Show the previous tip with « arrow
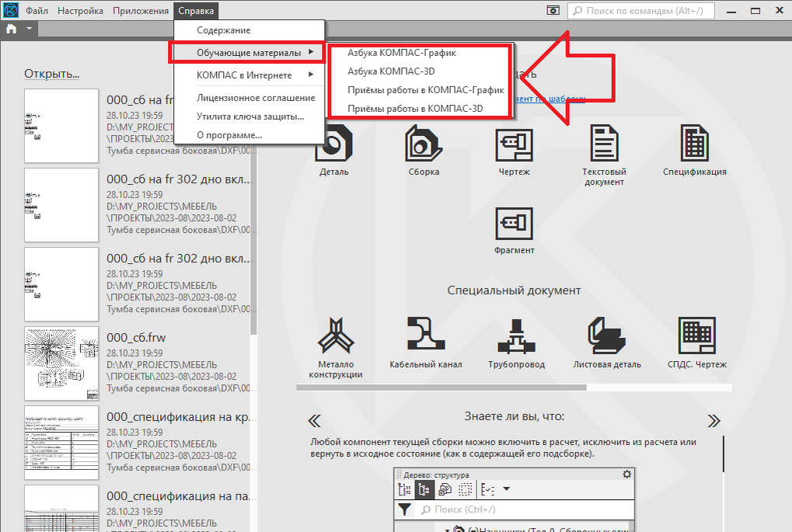The height and width of the screenshot is (532, 792). point(314,421)
